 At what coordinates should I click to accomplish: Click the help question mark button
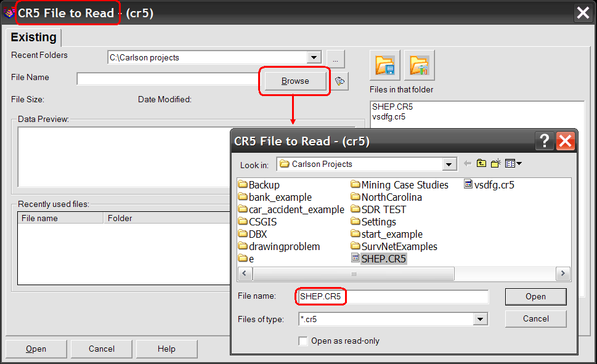coord(545,141)
